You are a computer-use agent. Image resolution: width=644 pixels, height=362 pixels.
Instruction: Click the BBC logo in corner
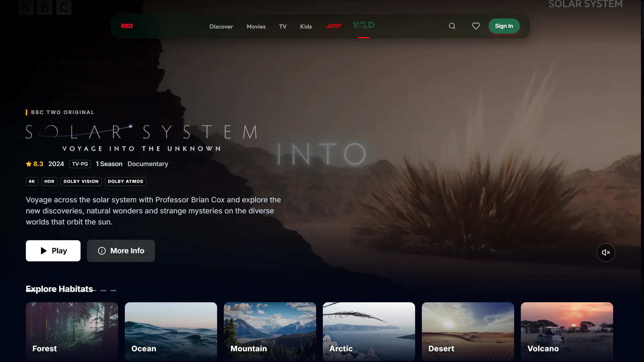tap(45, 7)
